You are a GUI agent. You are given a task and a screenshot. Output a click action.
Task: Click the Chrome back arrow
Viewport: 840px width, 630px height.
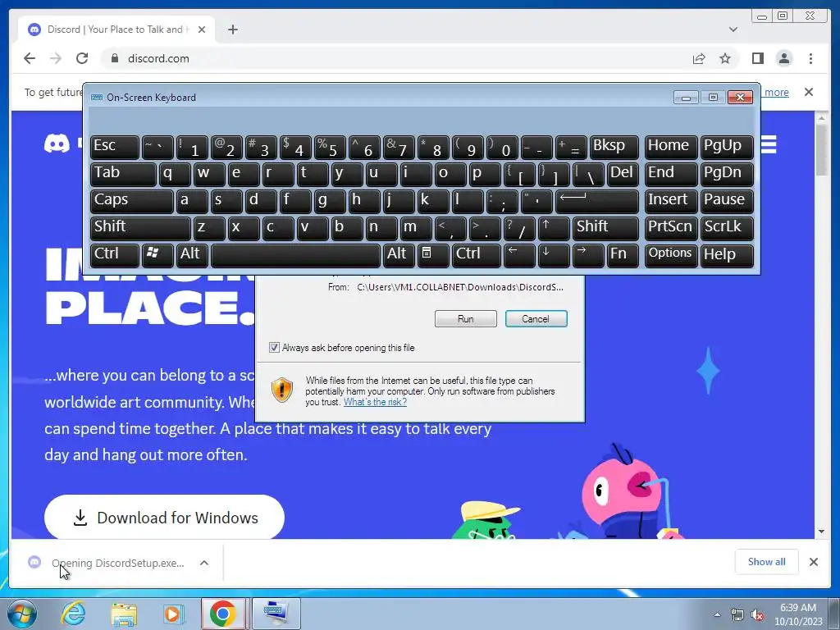click(30, 58)
